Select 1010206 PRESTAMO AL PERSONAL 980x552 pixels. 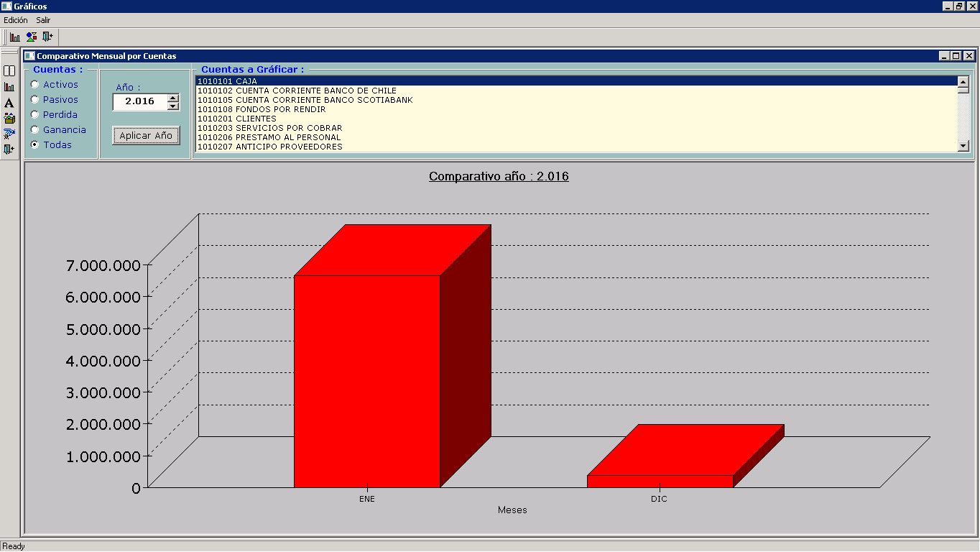click(x=576, y=137)
